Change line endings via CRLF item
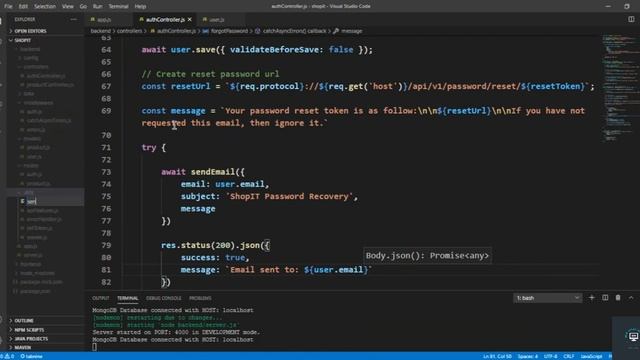Viewport: 640px width, 360px height. click(x=569, y=356)
